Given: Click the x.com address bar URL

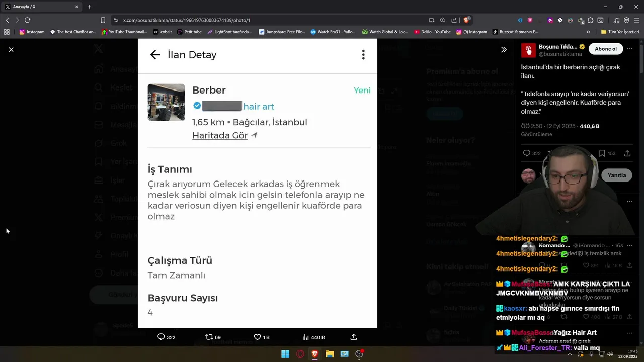Looking at the screenshot, I should point(187,20).
